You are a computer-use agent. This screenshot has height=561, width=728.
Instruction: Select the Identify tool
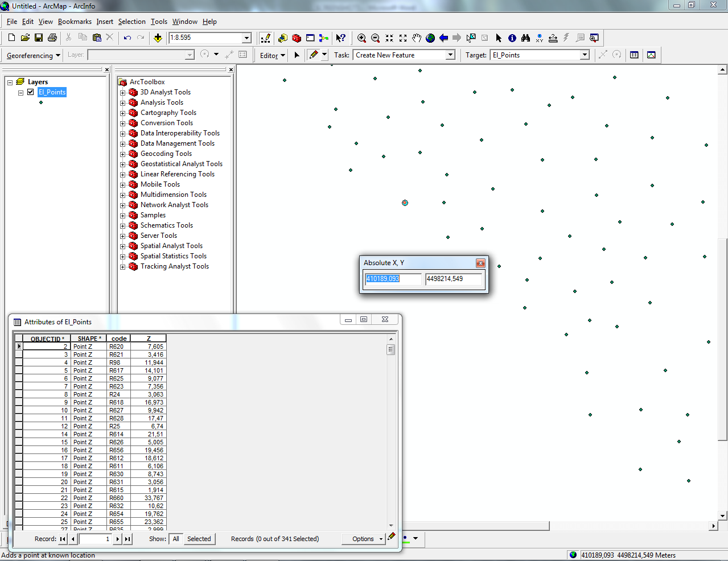(x=512, y=38)
